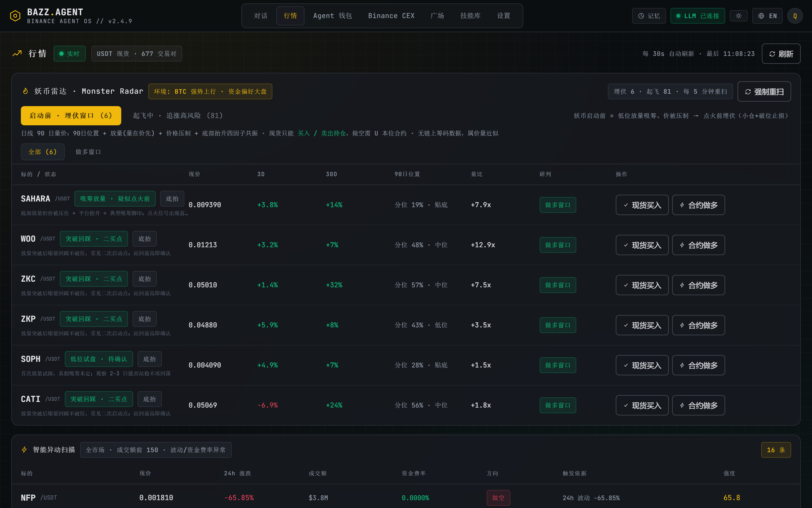Click the 做多窗口 verdict badge for SAHARA
Viewport: 812px width, 508px height.
tap(558, 205)
